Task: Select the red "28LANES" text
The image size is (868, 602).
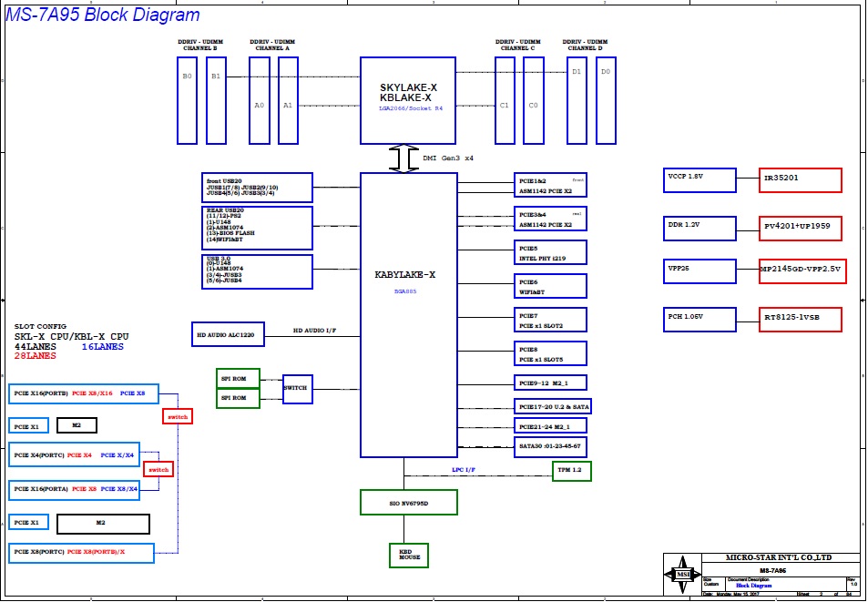Action: point(35,356)
